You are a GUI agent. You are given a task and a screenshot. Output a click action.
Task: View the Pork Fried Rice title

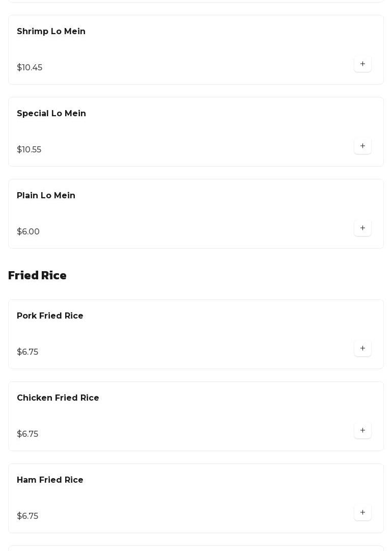50,316
